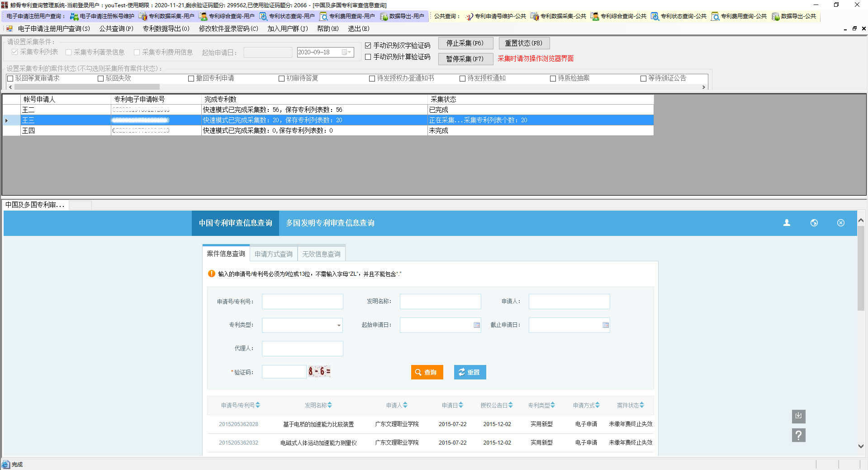Screen dimensions: 868x470
Task: Open calendar icon for 截止申请日 field
Action: (x=605, y=325)
